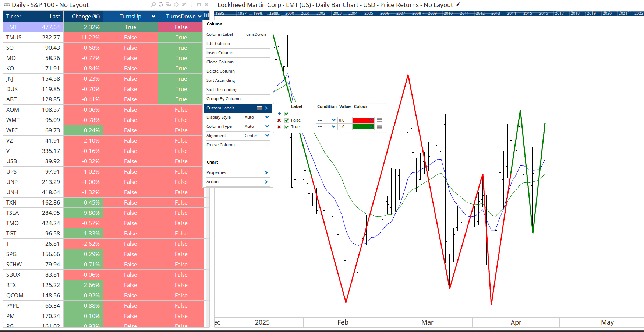Viewport: 644px width, 332px height.
Task: Toggle the top checkbox in the custom labels panel
Action: tap(287, 114)
